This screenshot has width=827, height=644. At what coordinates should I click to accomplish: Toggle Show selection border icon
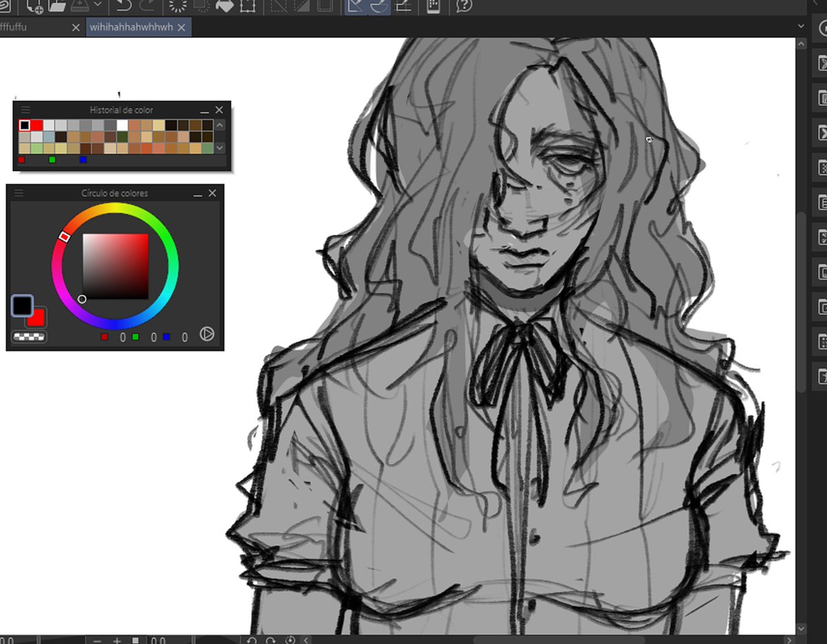click(326, 6)
